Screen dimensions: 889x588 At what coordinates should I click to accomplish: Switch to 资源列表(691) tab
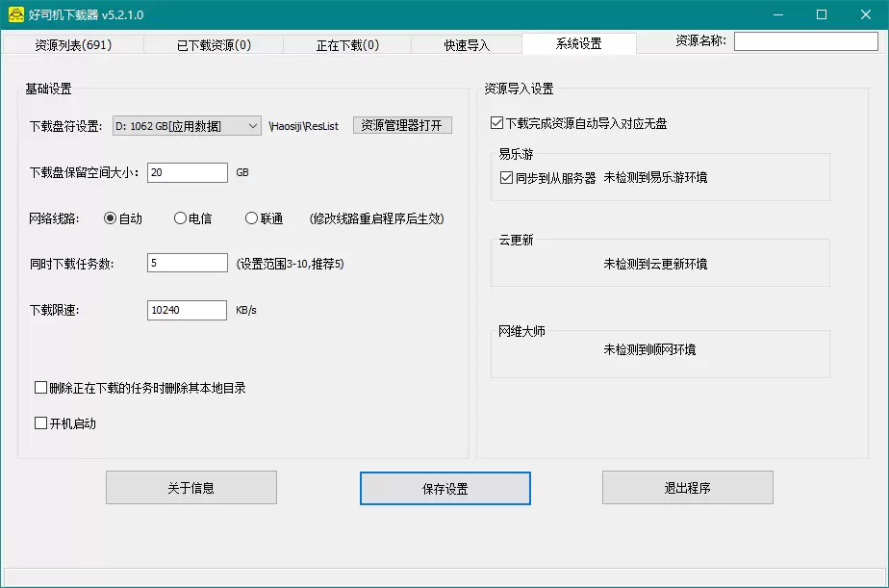click(73, 44)
